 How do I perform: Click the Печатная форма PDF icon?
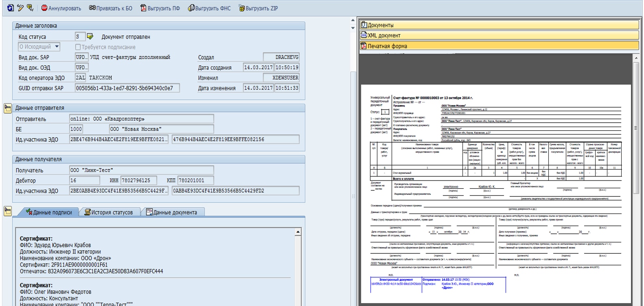tap(364, 46)
